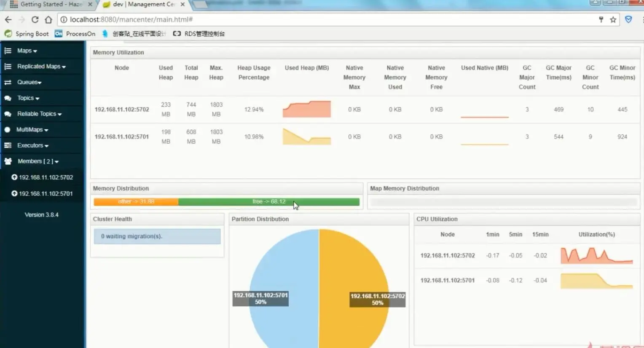
Task: Click the Executors server icon
Action: click(8, 145)
